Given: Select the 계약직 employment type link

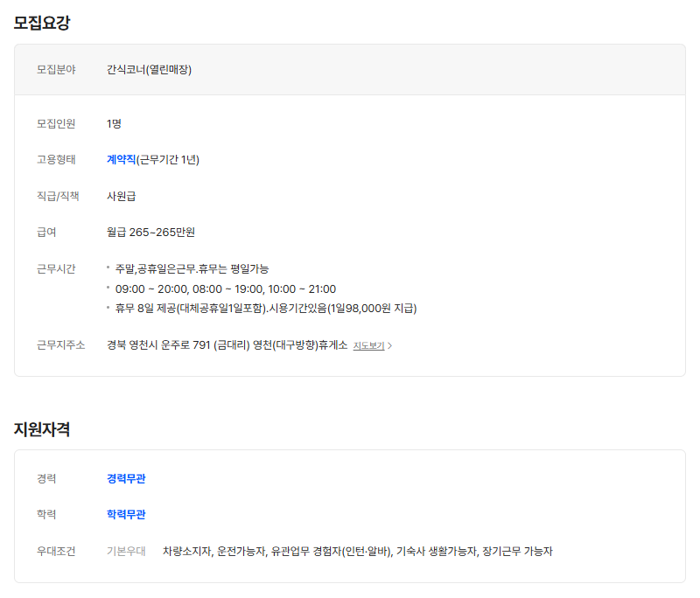Looking at the screenshot, I should click(x=121, y=160).
